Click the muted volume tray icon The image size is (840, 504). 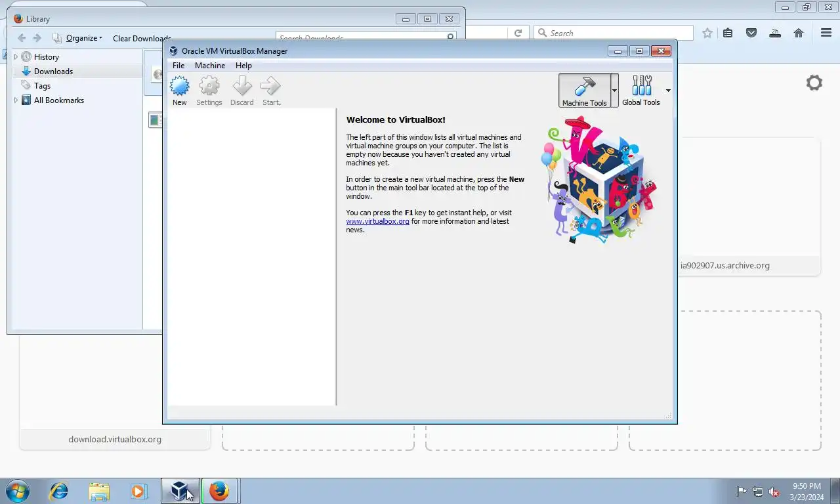[x=774, y=492]
